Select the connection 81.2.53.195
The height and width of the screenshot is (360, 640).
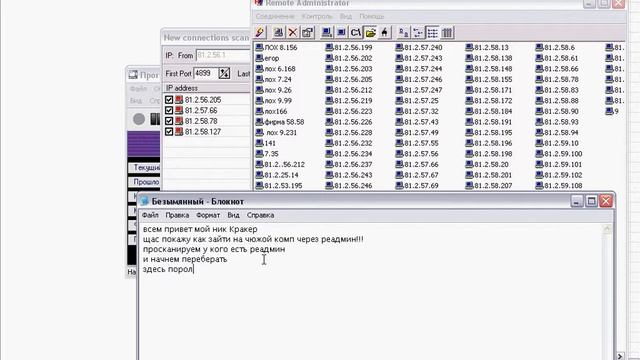(x=279, y=185)
